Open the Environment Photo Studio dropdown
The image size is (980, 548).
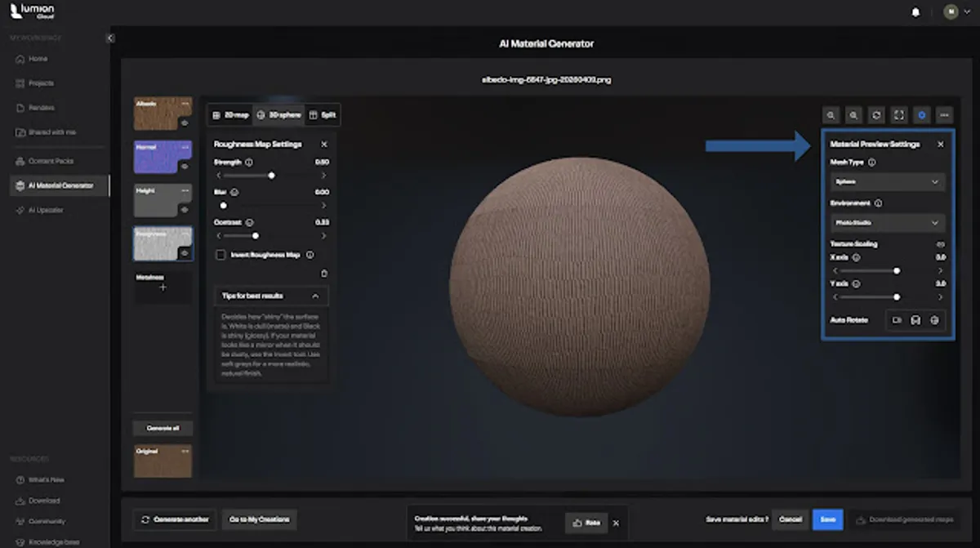[888, 222]
